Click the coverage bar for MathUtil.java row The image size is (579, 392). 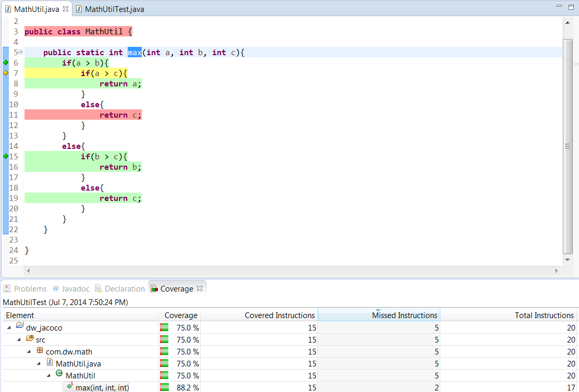[164, 363]
